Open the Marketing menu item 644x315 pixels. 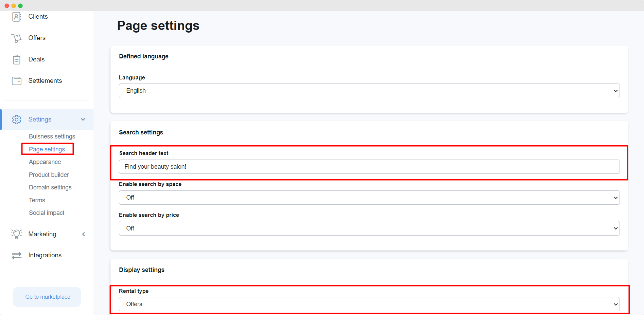click(x=42, y=234)
